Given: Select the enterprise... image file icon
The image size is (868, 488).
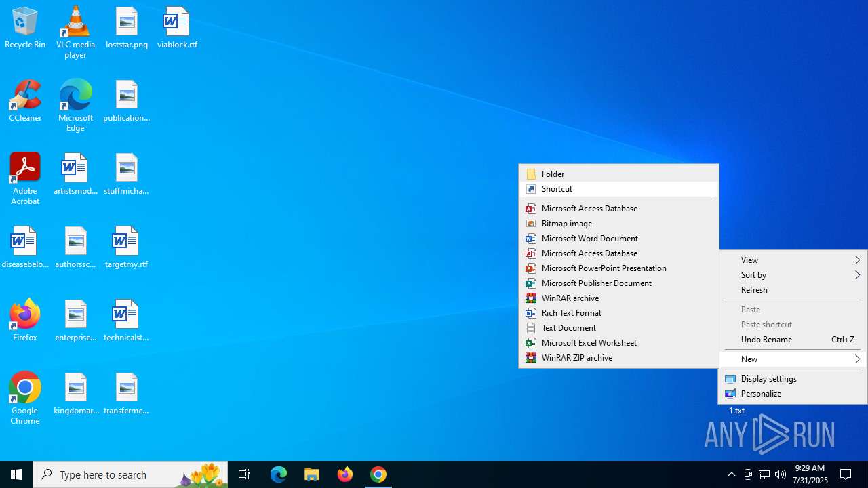Looking at the screenshot, I should (x=75, y=321).
